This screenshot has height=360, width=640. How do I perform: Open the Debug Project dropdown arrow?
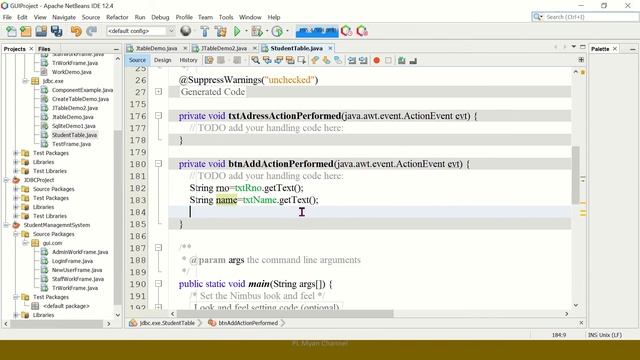[267, 31]
